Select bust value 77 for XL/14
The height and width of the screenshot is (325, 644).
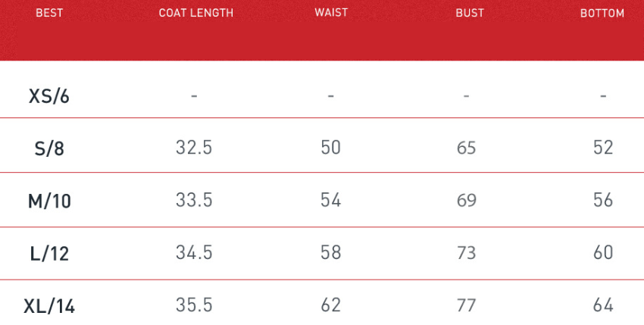(467, 305)
